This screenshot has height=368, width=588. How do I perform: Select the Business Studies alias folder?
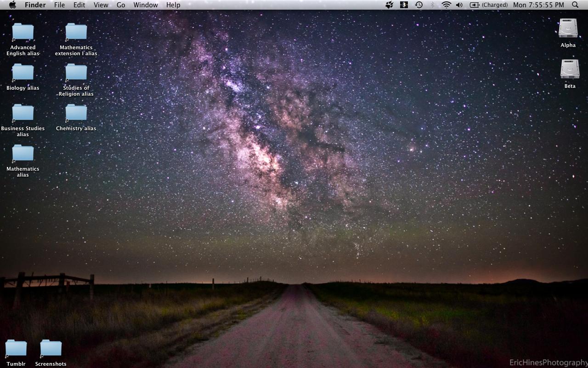(23, 113)
